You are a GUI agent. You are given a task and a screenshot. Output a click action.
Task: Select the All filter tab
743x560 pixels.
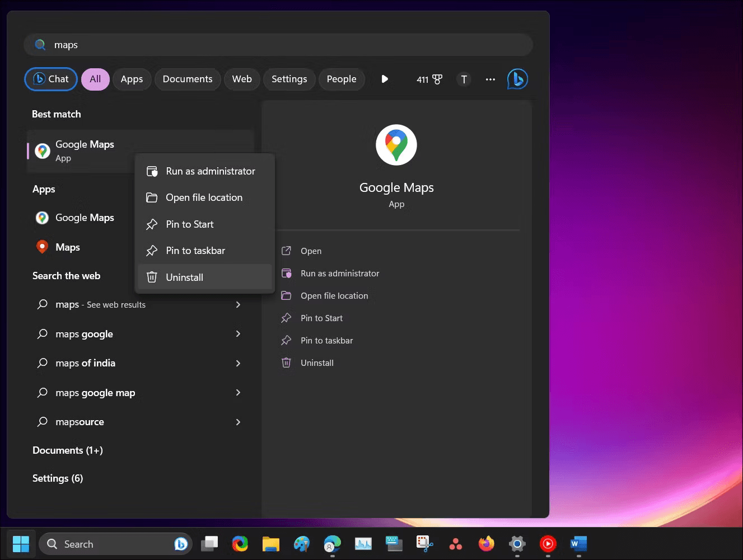tap(95, 79)
